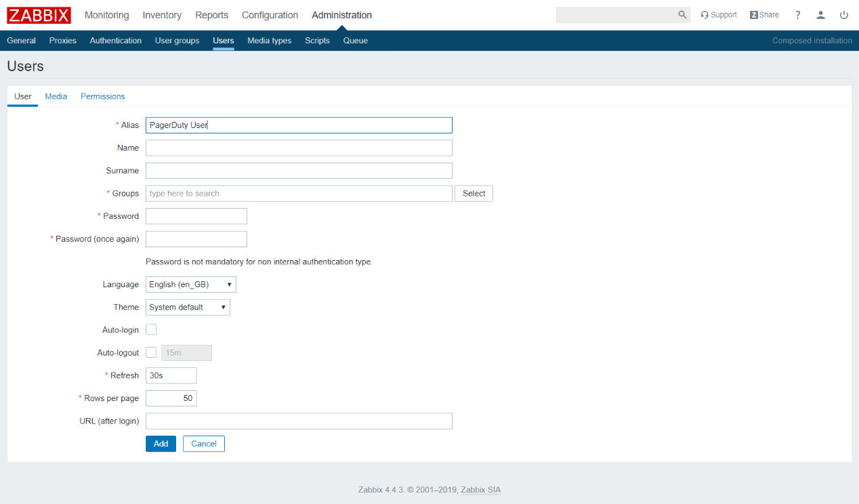Click the Password input field
Viewport: 859px width, 504px height.
(196, 216)
